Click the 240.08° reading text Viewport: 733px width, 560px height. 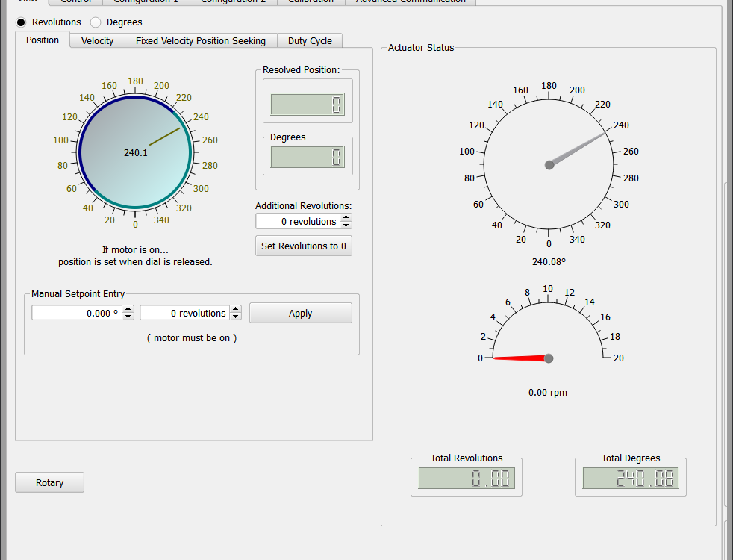tap(549, 262)
